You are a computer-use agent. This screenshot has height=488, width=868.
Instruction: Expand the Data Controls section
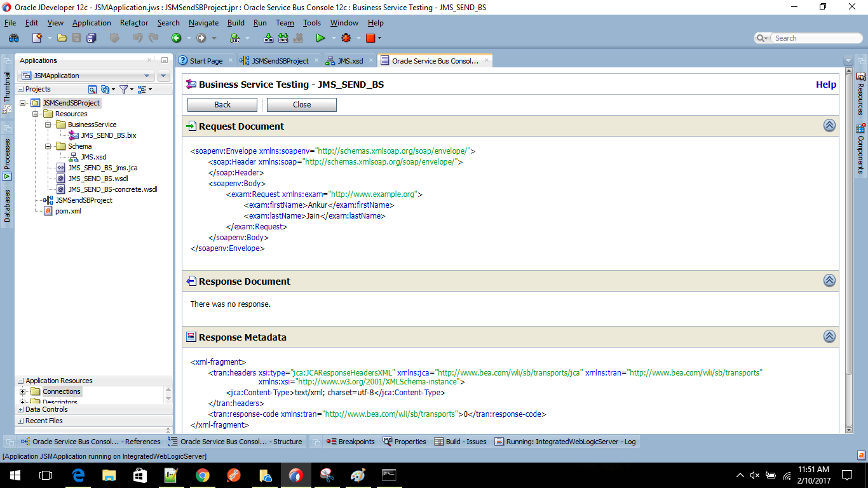[20, 410]
